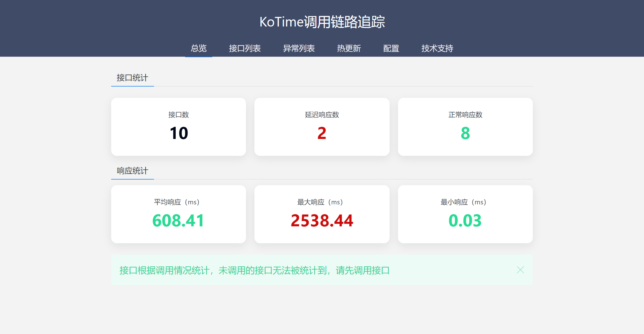The height and width of the screenshot is (334, 644).
Task: Click the 接口统计 section heading
Action: pyautogui.click(x=132, y=78)
